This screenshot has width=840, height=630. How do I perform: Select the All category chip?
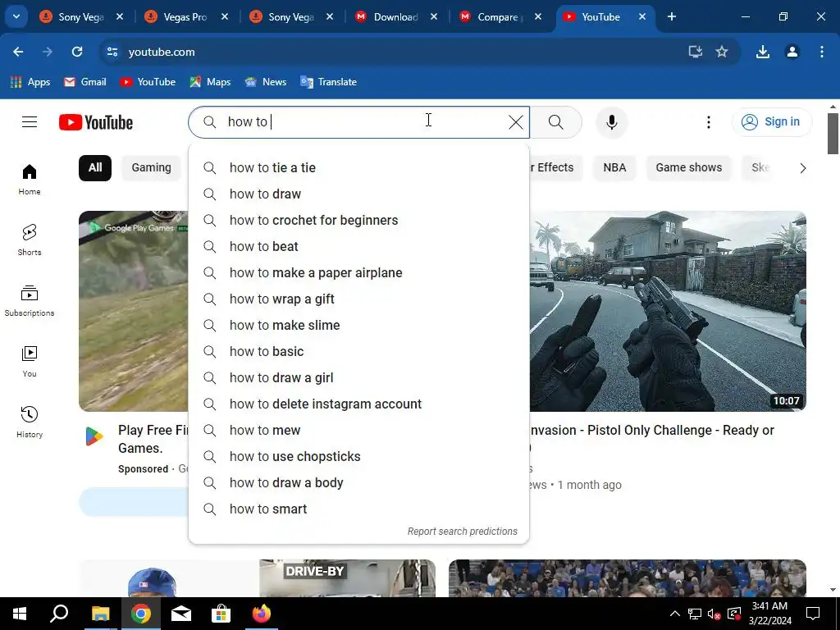tap(95, 167)
